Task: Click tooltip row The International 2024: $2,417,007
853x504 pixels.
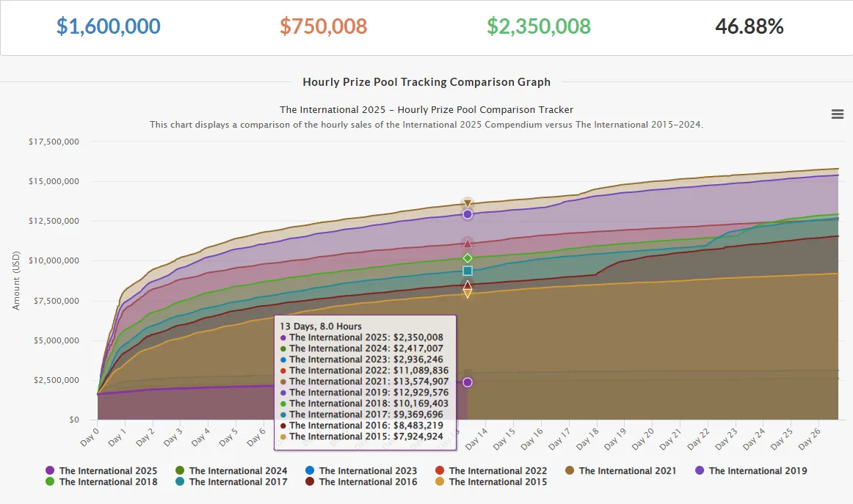Action: point(362,348)
